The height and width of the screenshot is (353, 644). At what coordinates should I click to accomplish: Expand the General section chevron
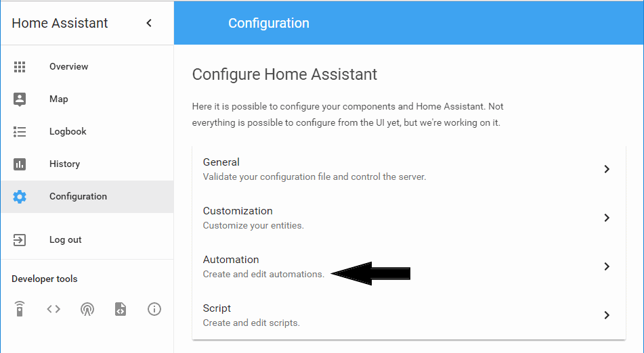tap(607, 169)
